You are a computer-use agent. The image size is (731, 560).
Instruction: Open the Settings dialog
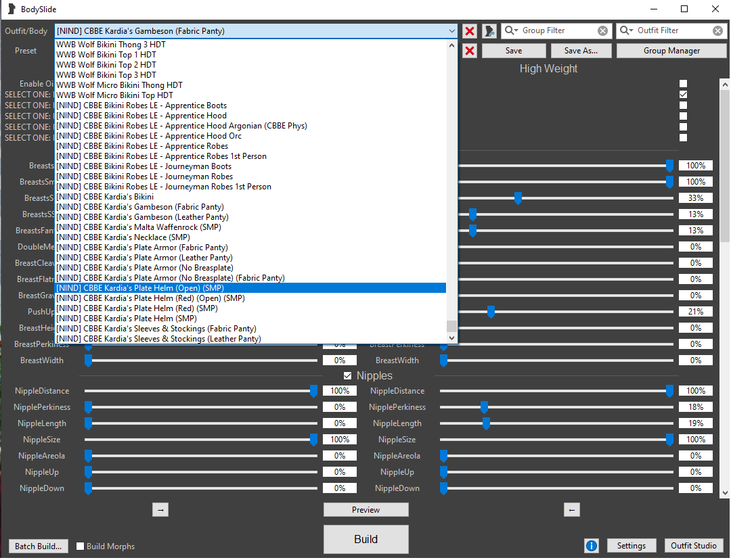coord(632,546)
